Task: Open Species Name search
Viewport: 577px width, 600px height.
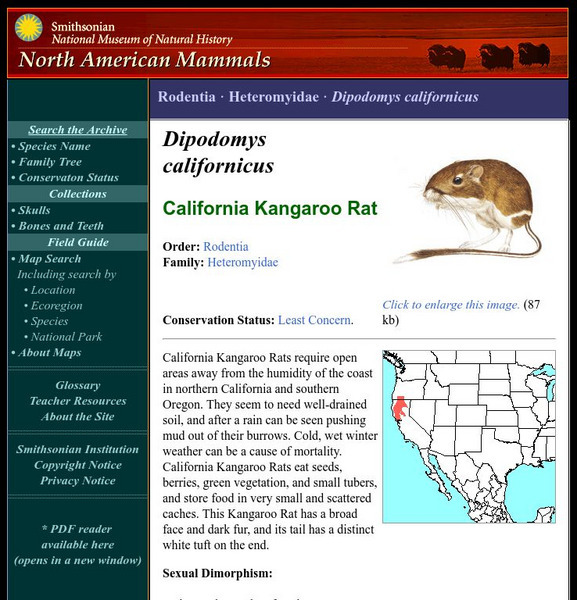Action: [x=54, y=146]
